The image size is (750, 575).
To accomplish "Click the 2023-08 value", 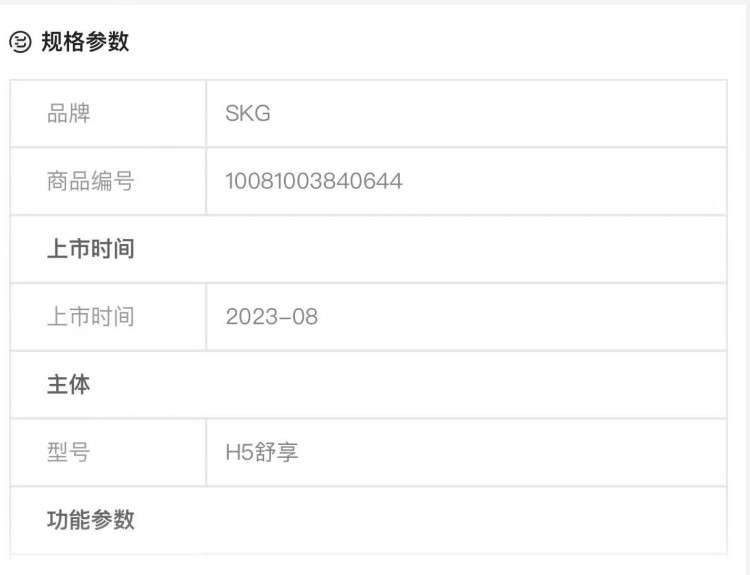I will tap(272, 317).
